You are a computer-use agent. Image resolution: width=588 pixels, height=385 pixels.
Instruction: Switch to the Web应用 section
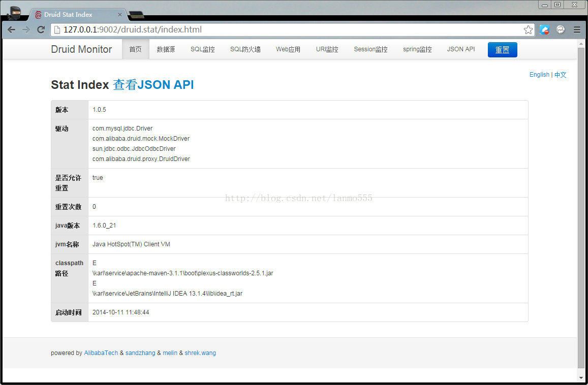[x=288, y=49]
